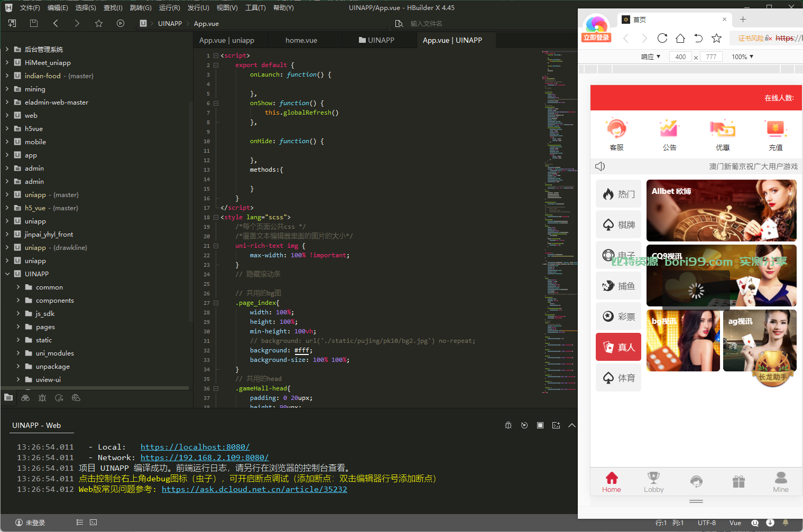803x532 pixels.
Task: Expand the static folder
Action: pos(18,340)
